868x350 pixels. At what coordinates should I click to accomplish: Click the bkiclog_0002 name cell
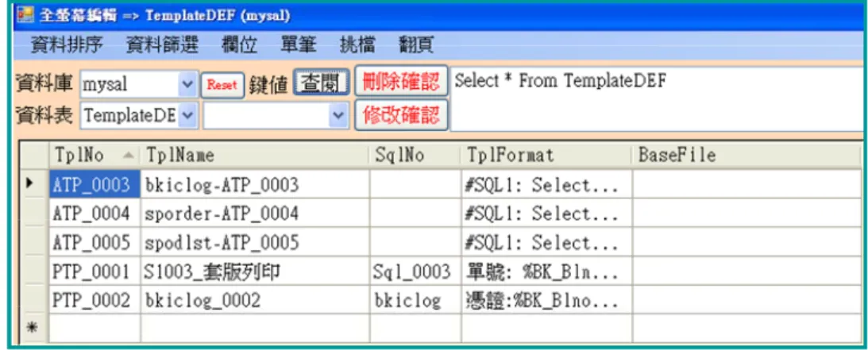point(255,300)
